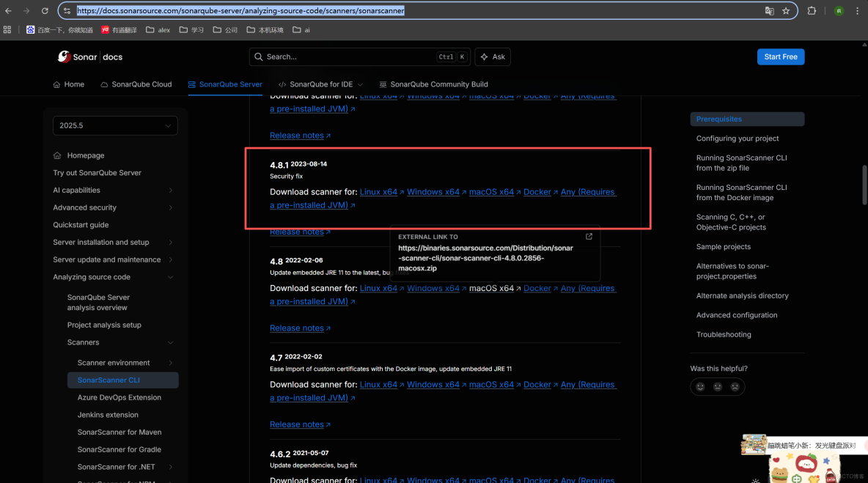Screen dimensions: 868x483
Task: Open the external link icon in the tooltip popup
Action: point(589,236)
